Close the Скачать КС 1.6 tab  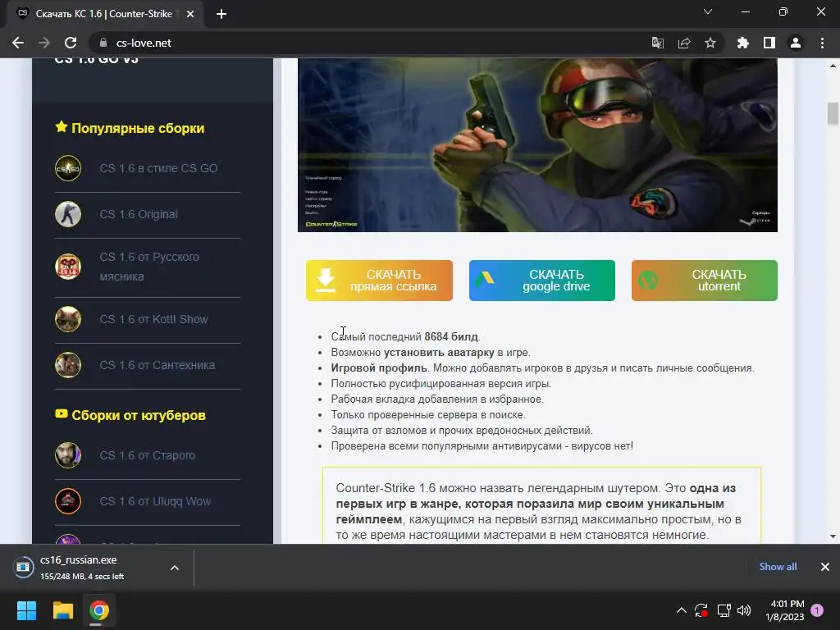[x=190, y=14]
